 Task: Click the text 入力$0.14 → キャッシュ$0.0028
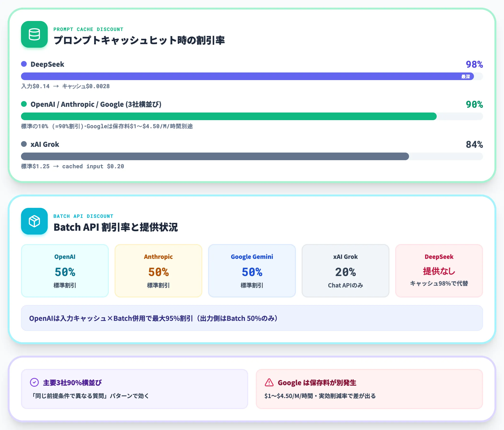[x=65, y=86]
